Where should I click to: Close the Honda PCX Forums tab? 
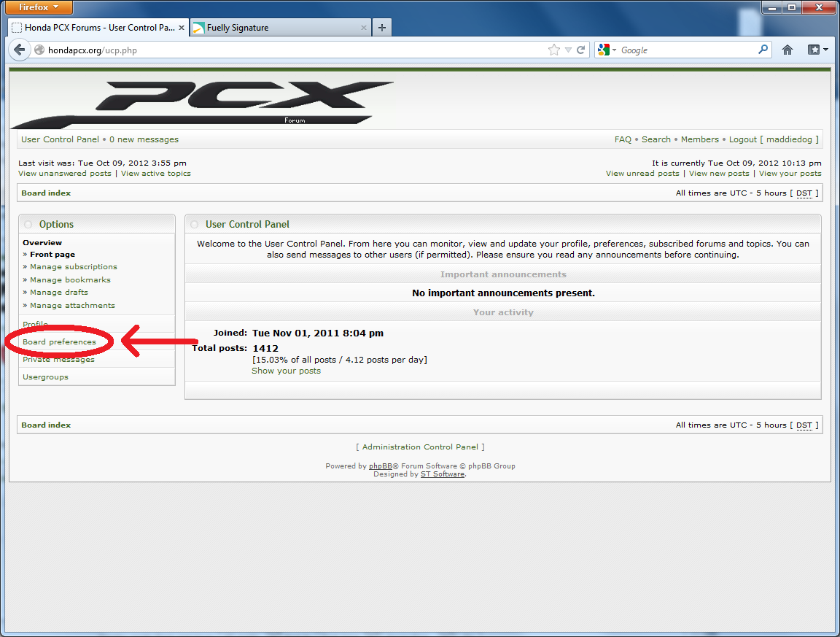[x=182, y=28]
